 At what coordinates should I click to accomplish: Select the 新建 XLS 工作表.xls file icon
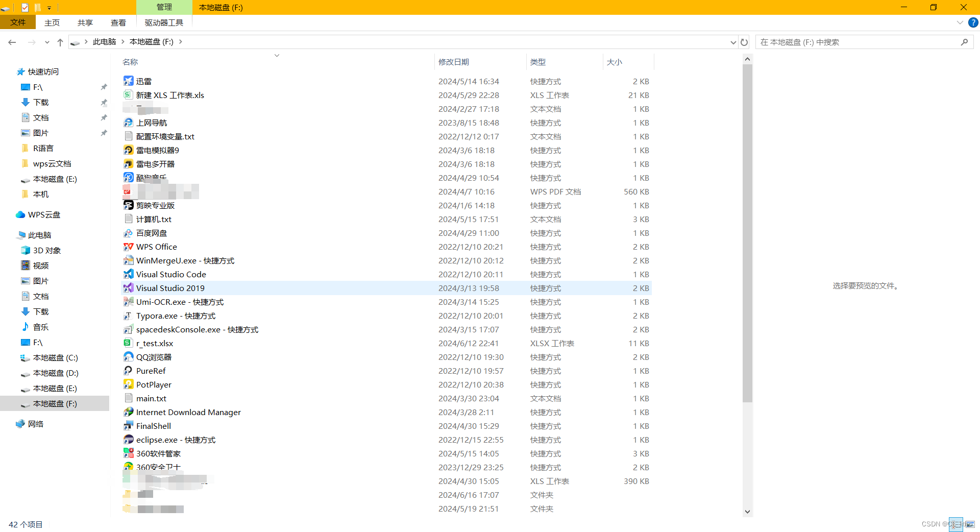[128, 95]
